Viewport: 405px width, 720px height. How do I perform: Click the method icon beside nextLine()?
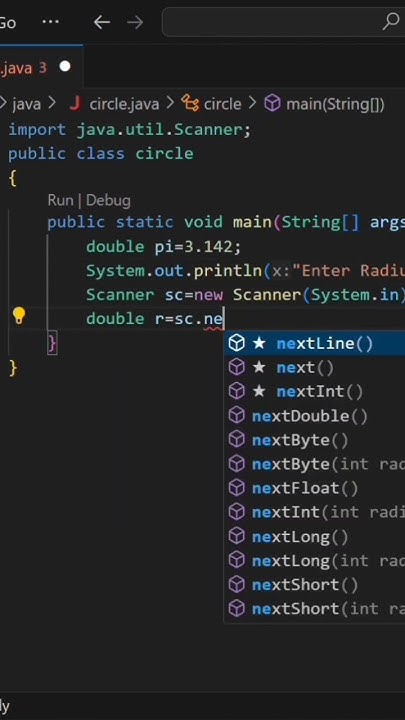point(236,343)
